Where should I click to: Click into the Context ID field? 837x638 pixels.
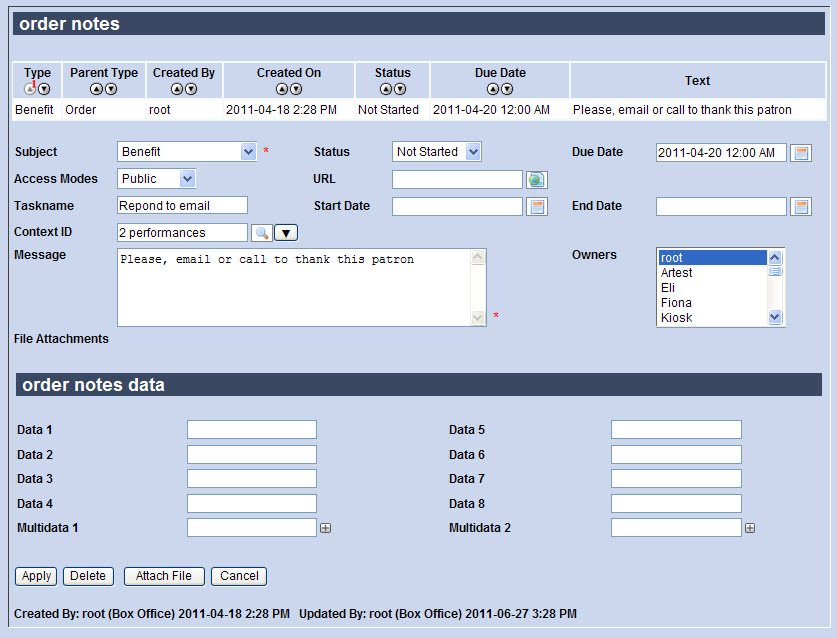[x=183, y=233]
